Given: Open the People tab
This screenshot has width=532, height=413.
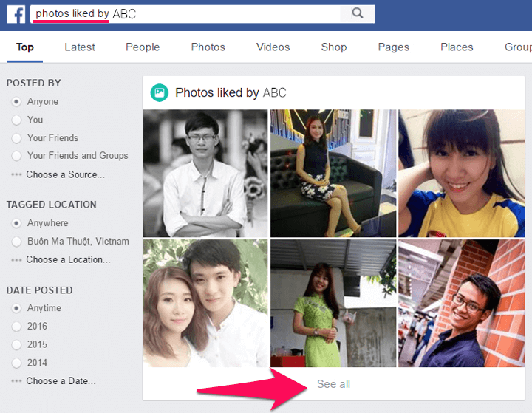Looking at the screenshot, I should (143, 47).
